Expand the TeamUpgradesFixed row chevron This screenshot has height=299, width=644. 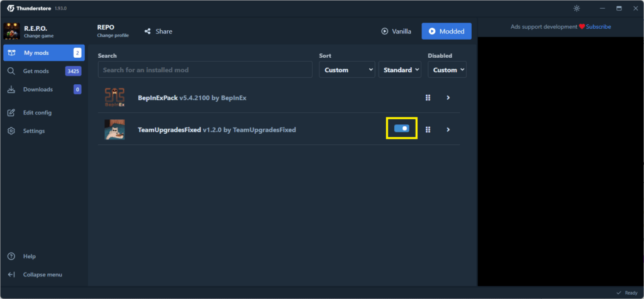tap(448, 129)
